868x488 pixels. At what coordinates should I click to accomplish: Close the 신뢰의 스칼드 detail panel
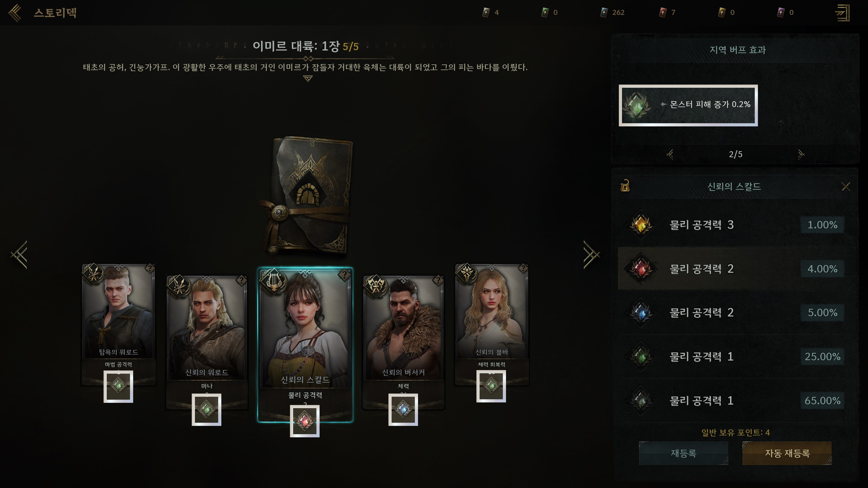tap(846, 186)
